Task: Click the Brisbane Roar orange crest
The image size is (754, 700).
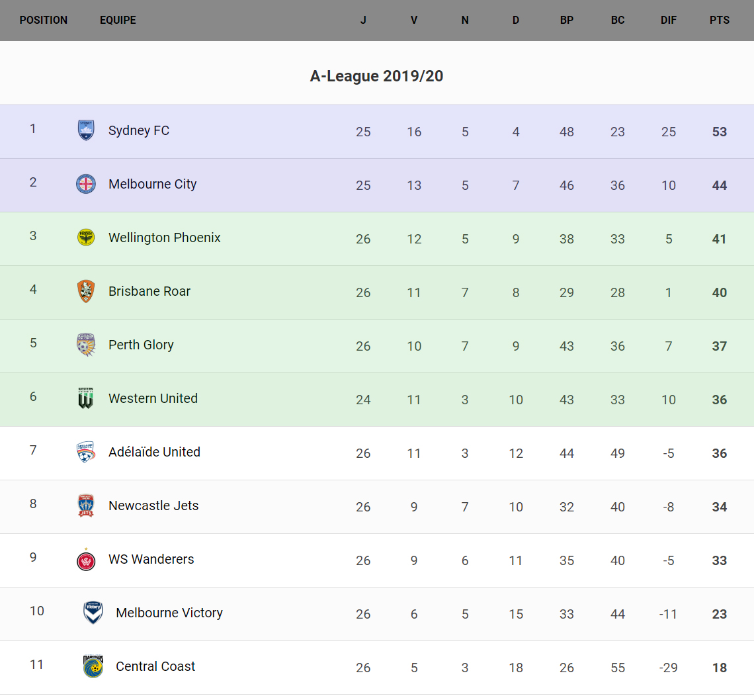Action: (x=86, y=291)
